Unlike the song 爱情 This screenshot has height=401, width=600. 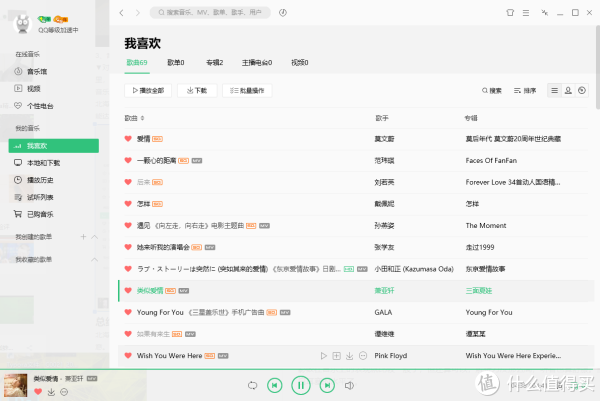click(128, 139)
